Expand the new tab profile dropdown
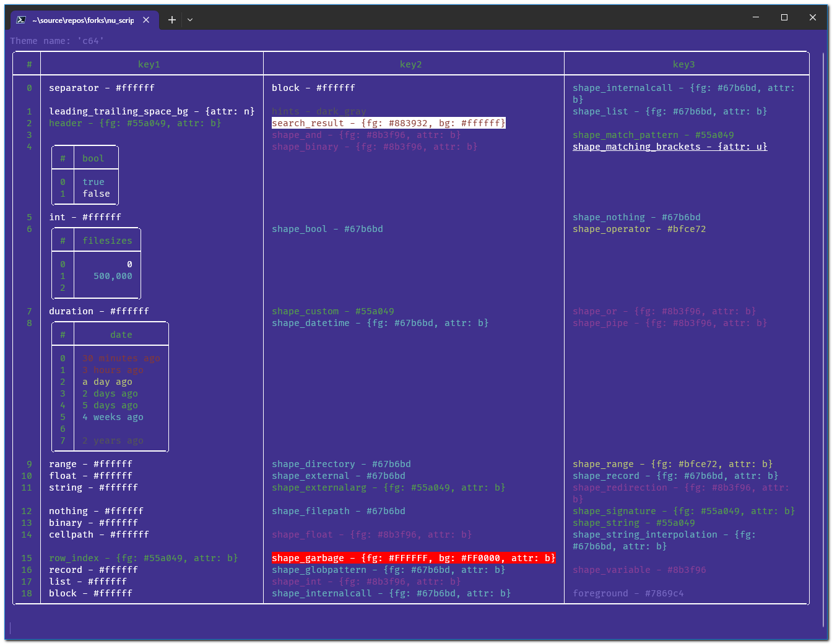The width and height of the screenshot is (832, 644). tap(190, 20)
